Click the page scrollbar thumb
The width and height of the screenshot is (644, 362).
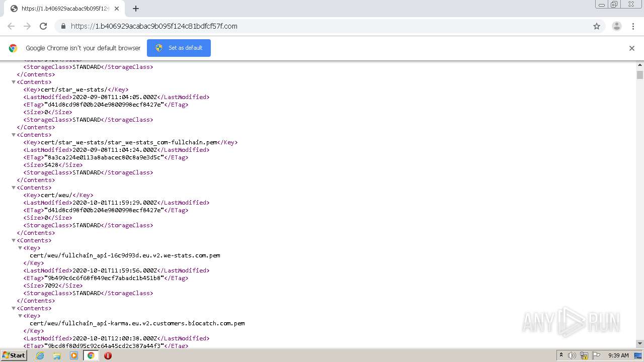tap(640, 75)
